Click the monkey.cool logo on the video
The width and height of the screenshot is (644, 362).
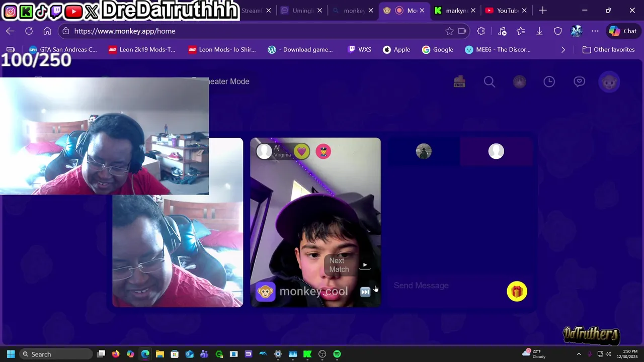[x=302, y=292]
